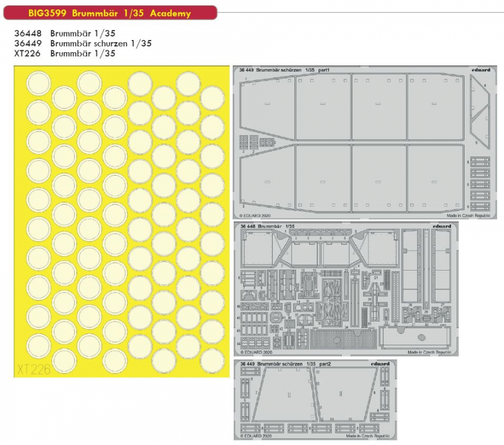Click the "36 449 Brummbär schürzen 1/35 part1" fret heading
The image size is (504, 445).
[284, 70]
